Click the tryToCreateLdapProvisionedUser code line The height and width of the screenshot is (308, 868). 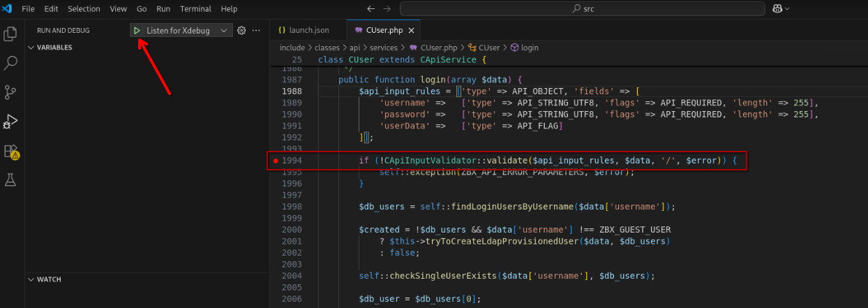[x=525, y=241]
